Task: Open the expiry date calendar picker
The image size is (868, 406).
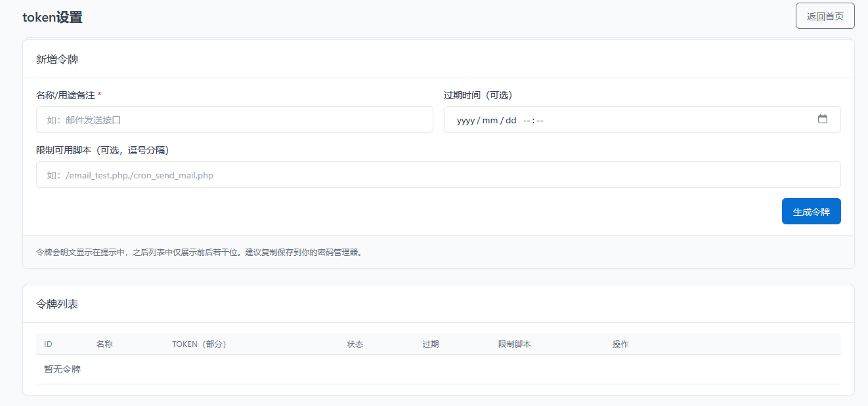Action: coord(823,119)
